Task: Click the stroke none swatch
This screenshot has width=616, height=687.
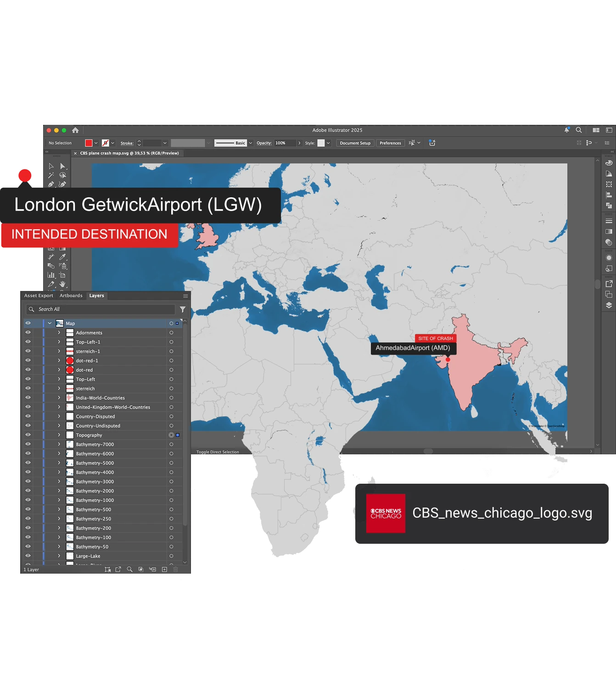Action: click(x=106, y=143)
